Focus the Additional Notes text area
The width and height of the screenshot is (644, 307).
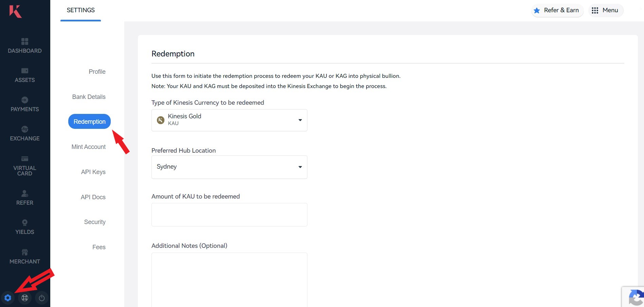[x=229, y=280]
